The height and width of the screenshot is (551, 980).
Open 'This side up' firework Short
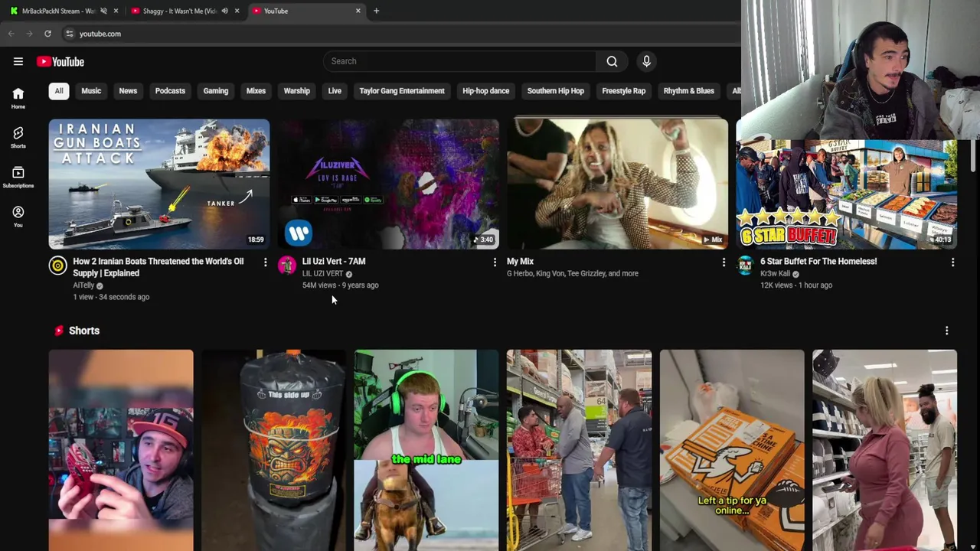[274, 450]
